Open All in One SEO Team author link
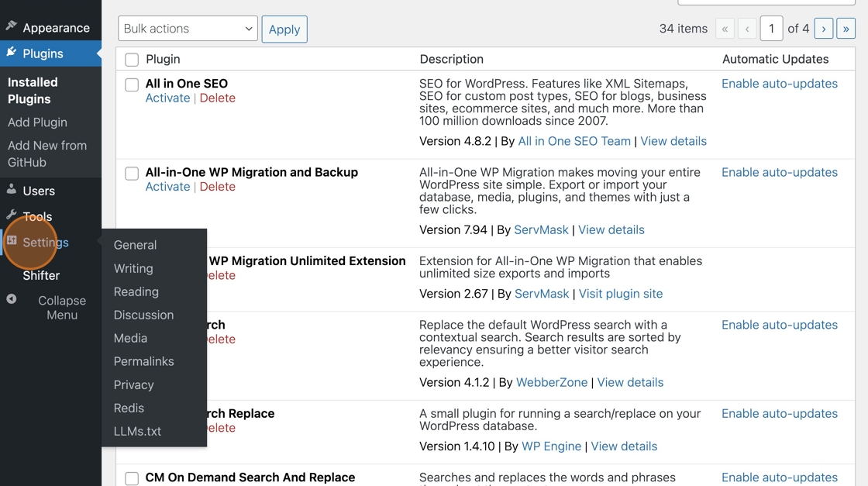This screenshot has height=486, width=868. [x=574, y=141]
